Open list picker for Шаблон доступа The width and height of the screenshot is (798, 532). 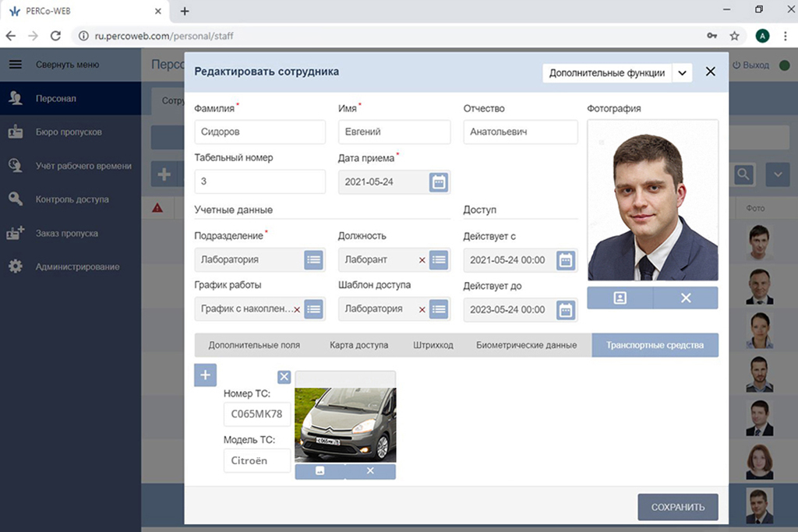coord(439,309)
